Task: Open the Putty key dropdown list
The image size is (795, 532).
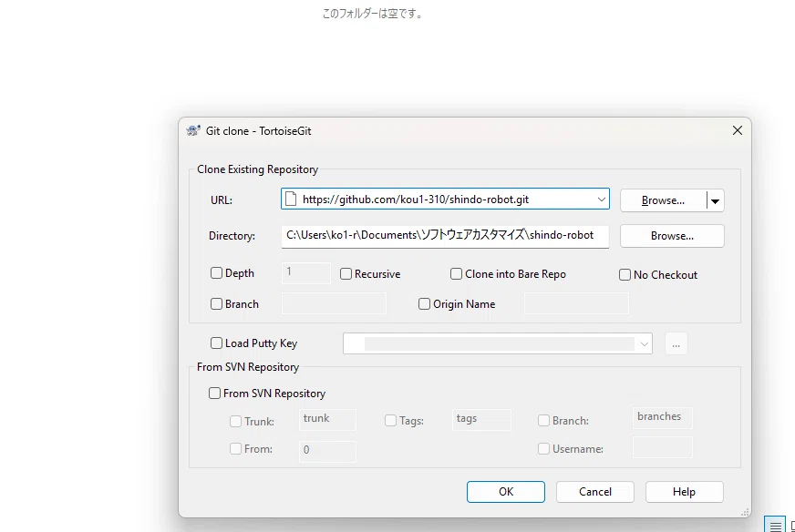Action: [644, 344]
